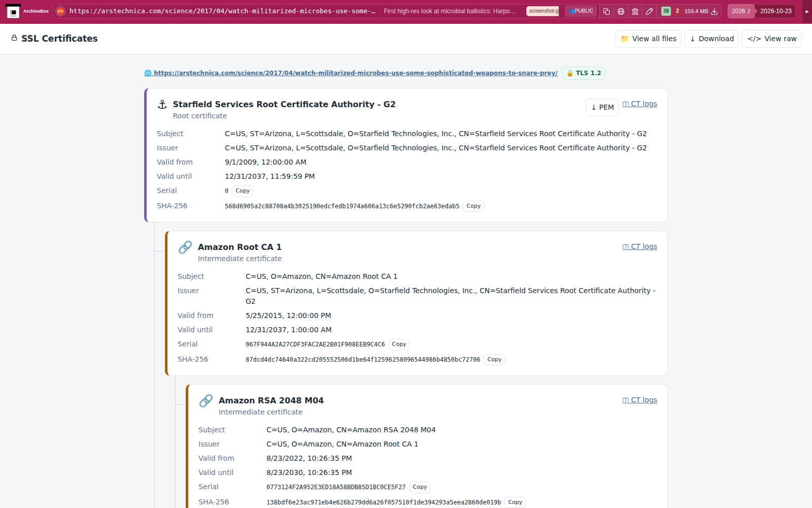Image resolution: width=812 pixels, height=508 pixels.
Task: Copy Amazon Root CA 1 SHA-256 hash
Action: click(494, 360)
